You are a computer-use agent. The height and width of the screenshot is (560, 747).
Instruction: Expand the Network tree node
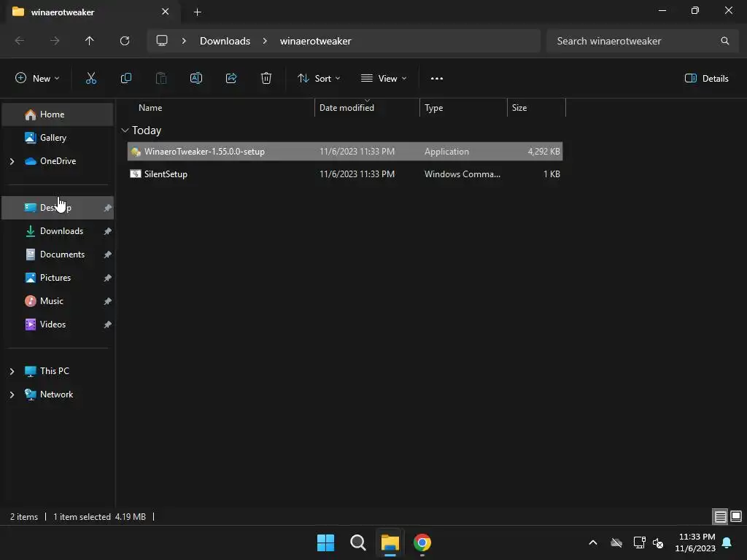tap(12, 394)
